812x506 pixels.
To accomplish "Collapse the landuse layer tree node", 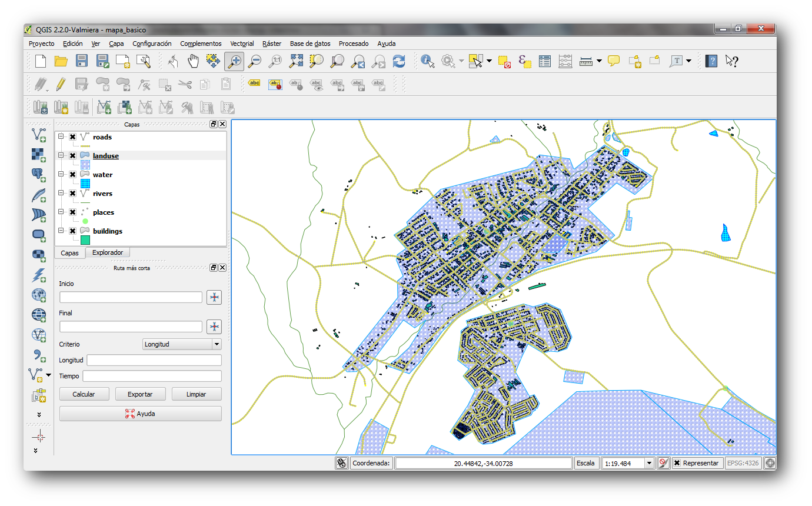I will (61, 156).
